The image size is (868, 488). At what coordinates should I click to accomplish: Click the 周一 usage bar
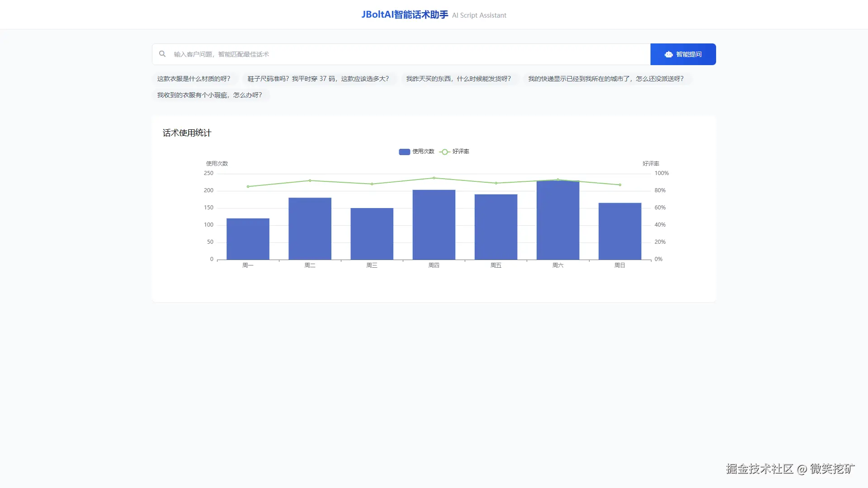pyautogui.click(x=248, y=239)
